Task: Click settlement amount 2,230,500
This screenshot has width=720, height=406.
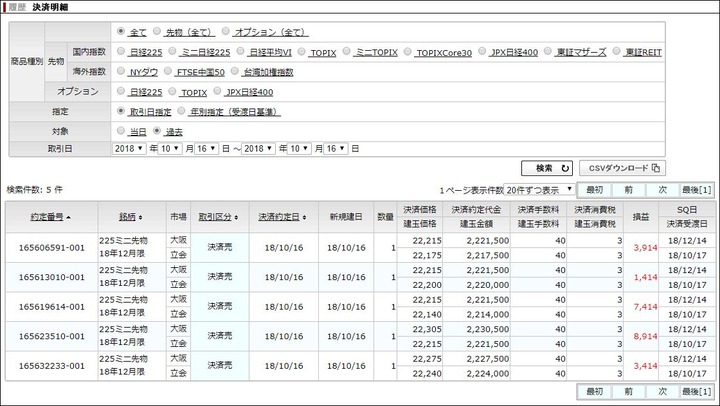Action: point(488,329)
